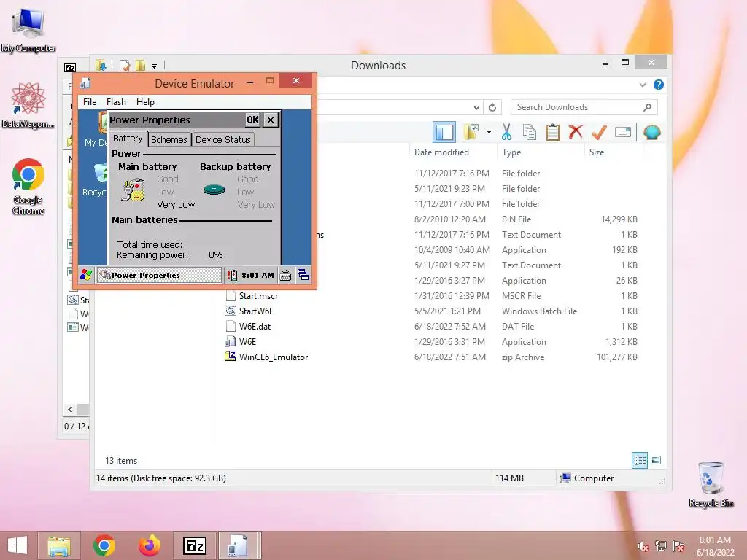Click the Paste clipboard icon
This screenshot has height=560, width=747.
[x=553, y=132]
